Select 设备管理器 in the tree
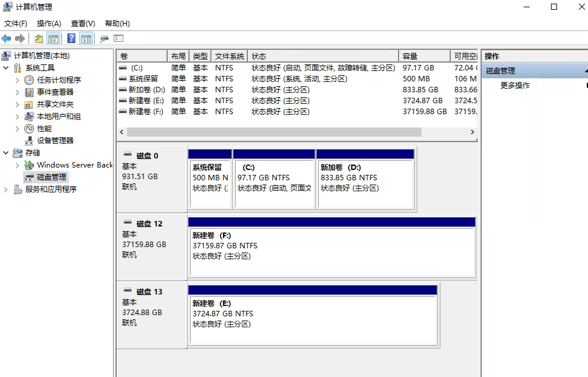The width and height of the screenshot is (588, 377). coord(55,140)
